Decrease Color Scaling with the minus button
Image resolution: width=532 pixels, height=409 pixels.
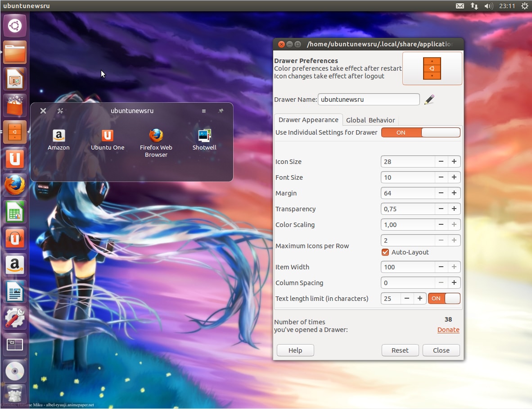click(x=441, y=224)
